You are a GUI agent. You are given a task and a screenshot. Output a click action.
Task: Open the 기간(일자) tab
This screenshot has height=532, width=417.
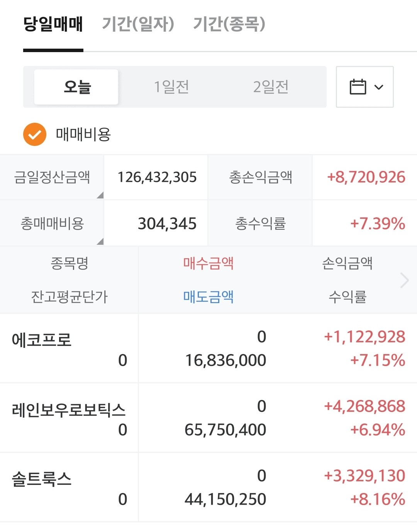click(138, 24)
